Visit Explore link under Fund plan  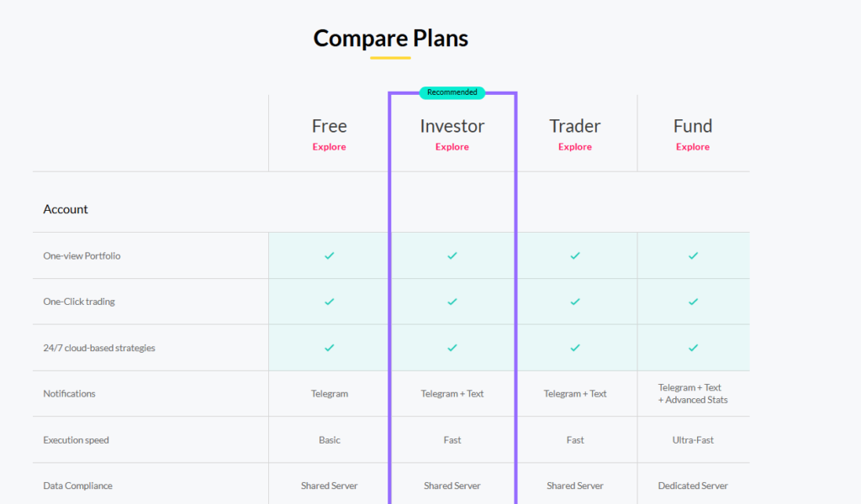coord(693,147)
